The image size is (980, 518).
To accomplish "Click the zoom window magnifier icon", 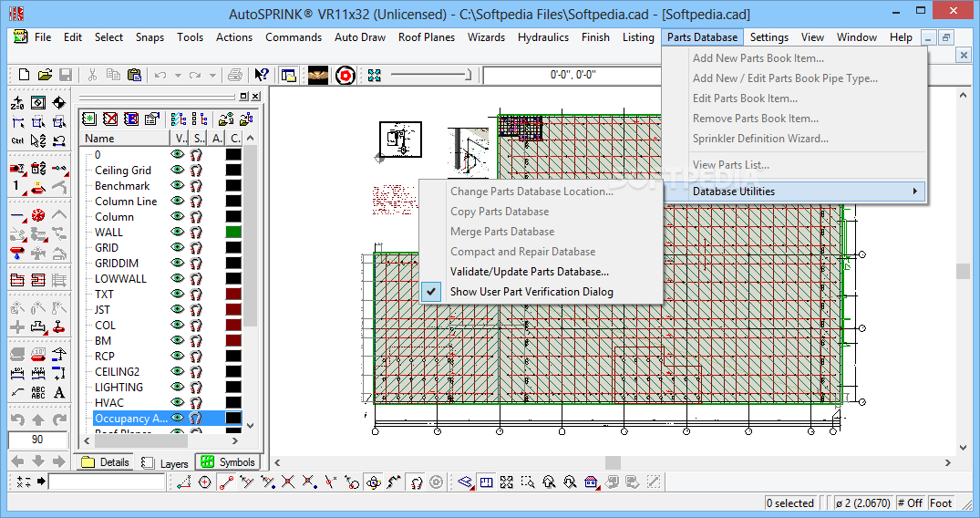I will [528, 482].
